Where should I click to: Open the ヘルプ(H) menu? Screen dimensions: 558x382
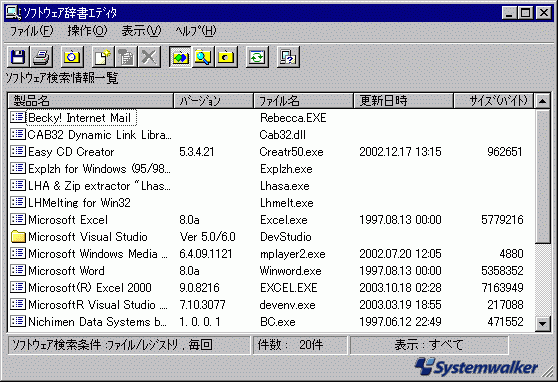point(196,31)
